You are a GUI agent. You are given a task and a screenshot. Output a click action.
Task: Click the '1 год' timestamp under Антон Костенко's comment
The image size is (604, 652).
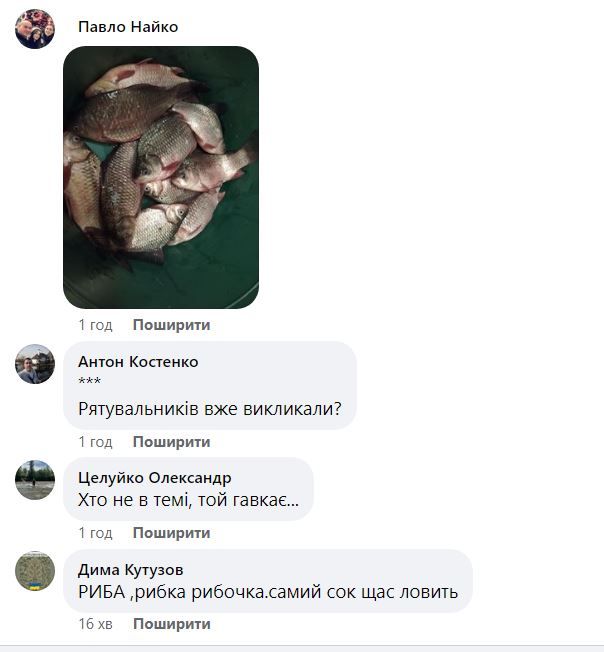96,442
